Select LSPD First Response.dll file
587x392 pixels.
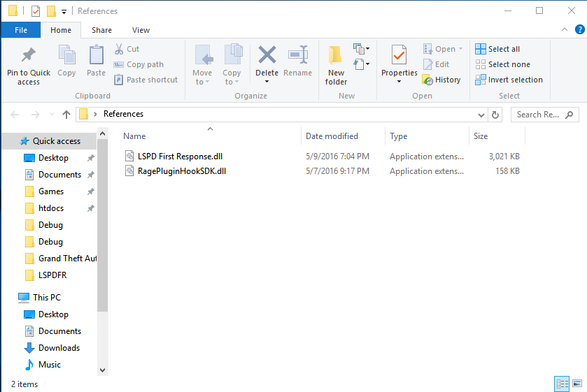coord(180,157)
